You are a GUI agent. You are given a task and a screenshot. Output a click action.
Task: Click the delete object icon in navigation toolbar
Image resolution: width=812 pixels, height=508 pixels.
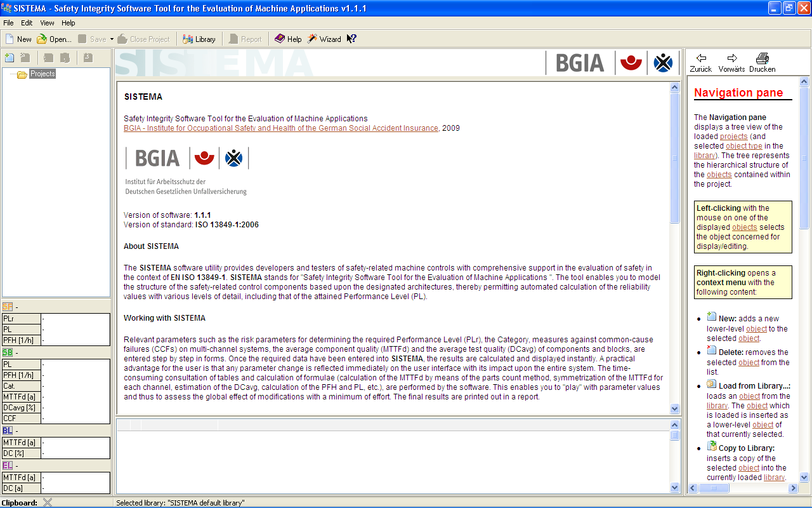pyautogui.click(x=25, y=58)
